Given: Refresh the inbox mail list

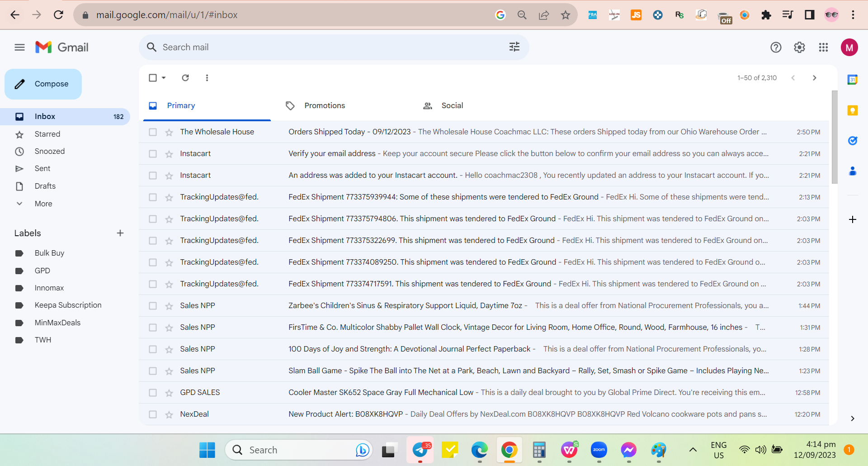Looking at the screenshot, I should [185, 78].
